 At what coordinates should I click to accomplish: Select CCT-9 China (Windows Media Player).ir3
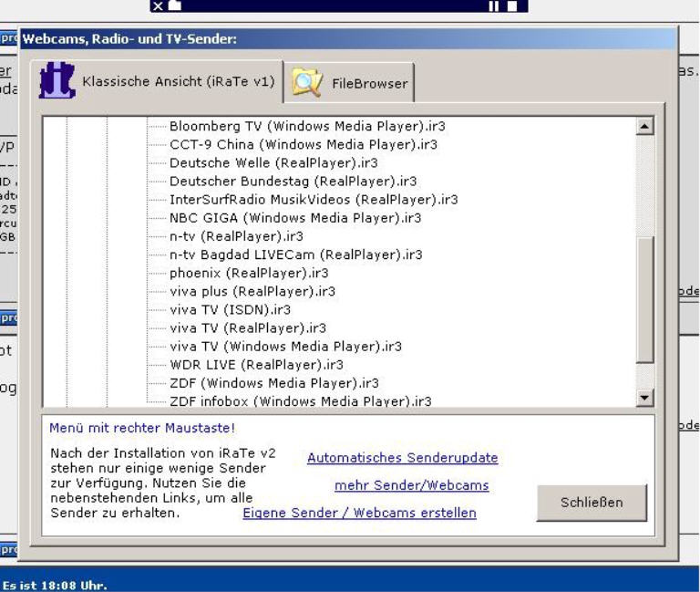[x=304, y=145]
